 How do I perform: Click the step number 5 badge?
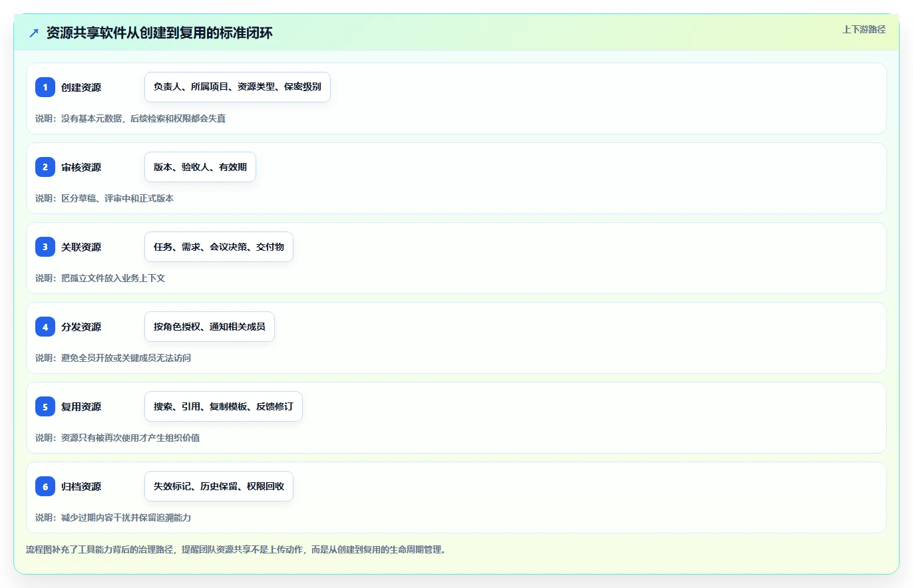pyautogui.click(x=45, y=406)
